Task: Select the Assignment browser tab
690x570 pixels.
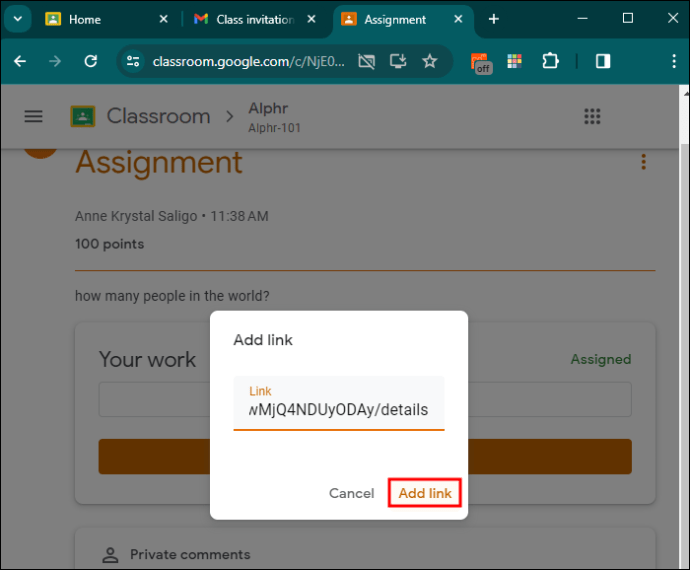Action: (395, 19)
